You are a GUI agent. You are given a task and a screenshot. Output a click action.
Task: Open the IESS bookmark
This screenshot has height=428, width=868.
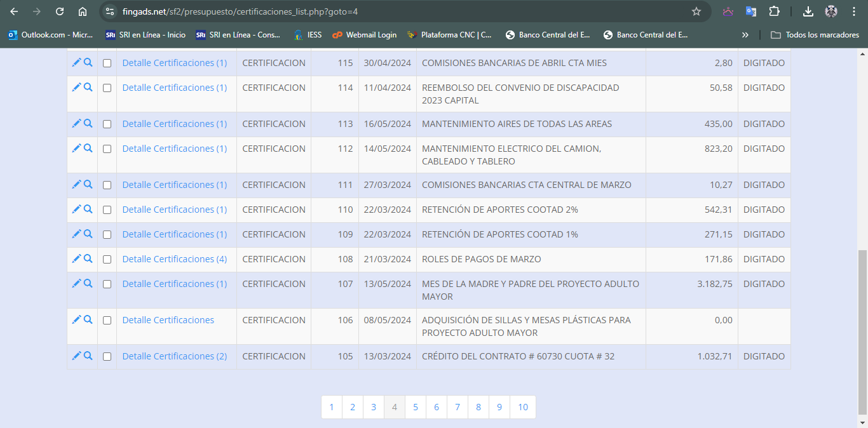coord(308,35)
